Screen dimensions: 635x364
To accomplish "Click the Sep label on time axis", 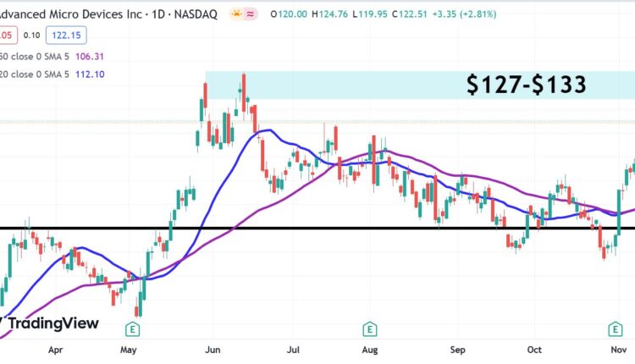I will click(457, 349).
